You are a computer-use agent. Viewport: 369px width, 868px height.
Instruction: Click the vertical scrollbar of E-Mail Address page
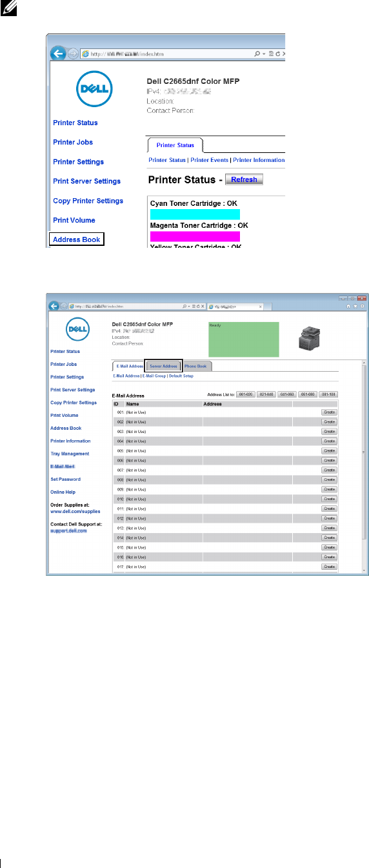pos(364,468)
